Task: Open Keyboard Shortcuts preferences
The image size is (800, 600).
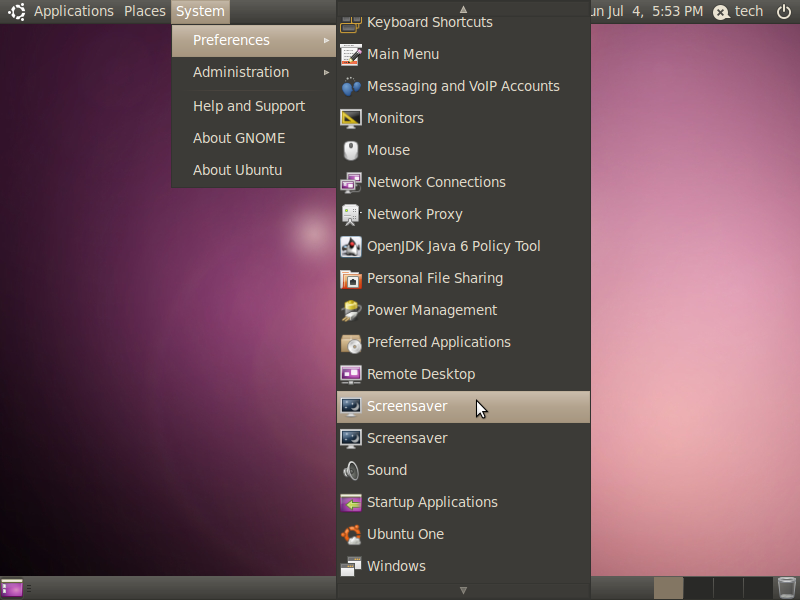Action: click(463, 23)
